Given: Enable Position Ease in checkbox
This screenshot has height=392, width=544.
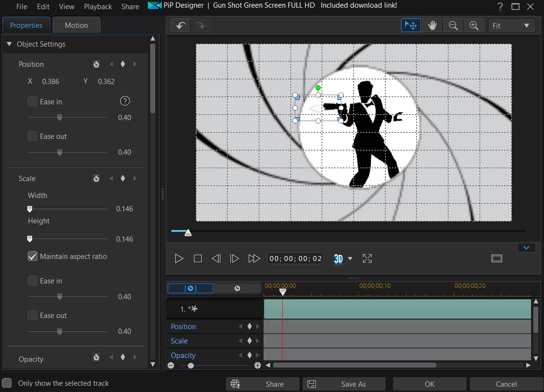Looking at the screenshot, I should click(x=33, y=101).
